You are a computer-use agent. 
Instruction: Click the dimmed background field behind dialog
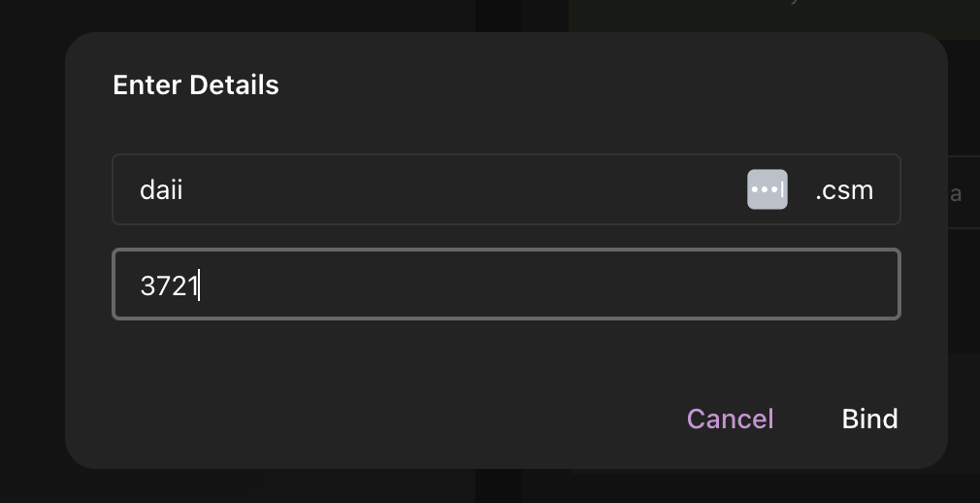(964, 192)
